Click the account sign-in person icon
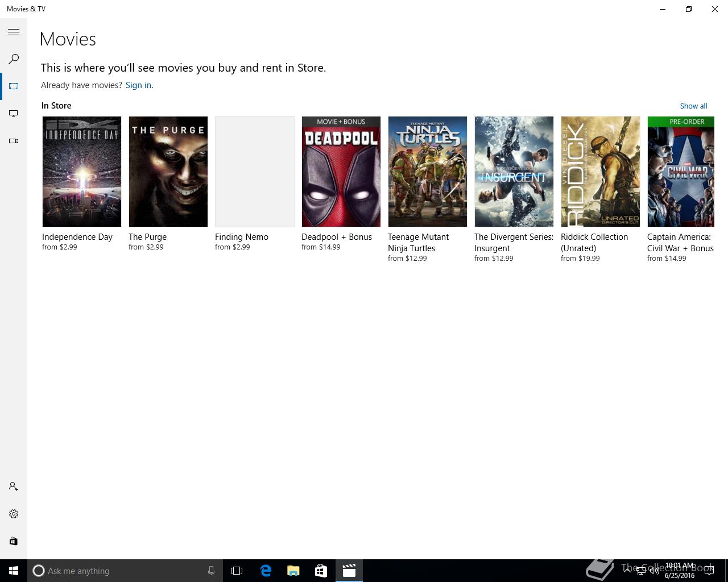Viewport: 728px width, 582px height. pos(14,487)
